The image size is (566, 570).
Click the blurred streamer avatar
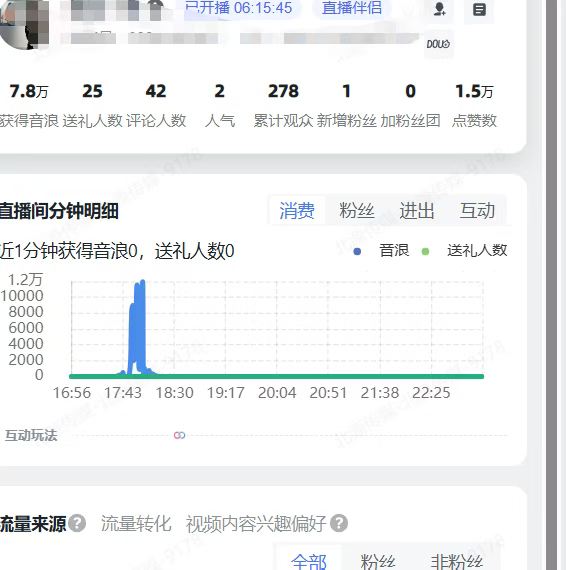(x=24, y=23)
